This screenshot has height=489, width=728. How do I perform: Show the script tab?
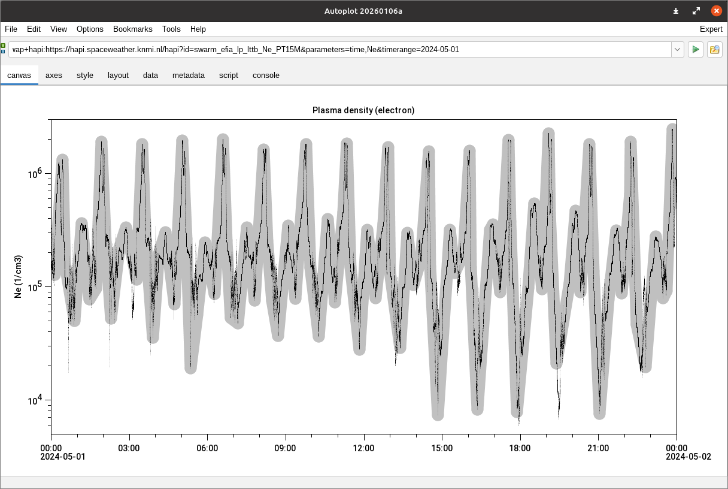[x=229, y=75]
